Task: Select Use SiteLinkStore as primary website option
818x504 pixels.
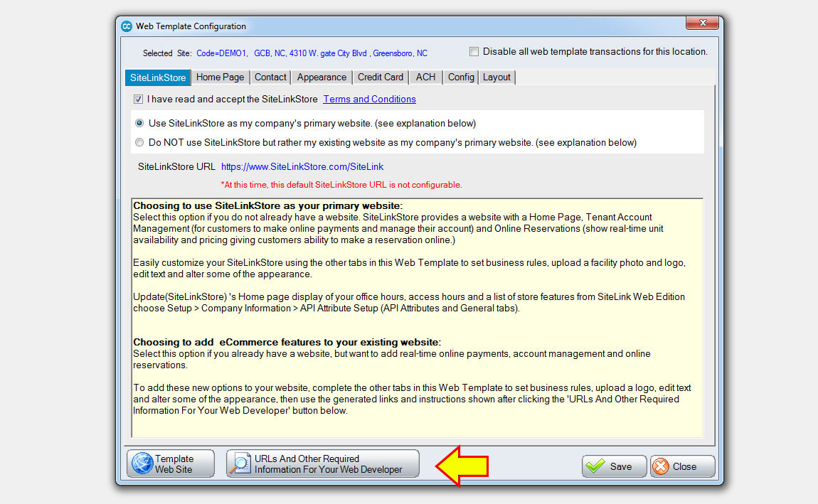Action: 139,124
